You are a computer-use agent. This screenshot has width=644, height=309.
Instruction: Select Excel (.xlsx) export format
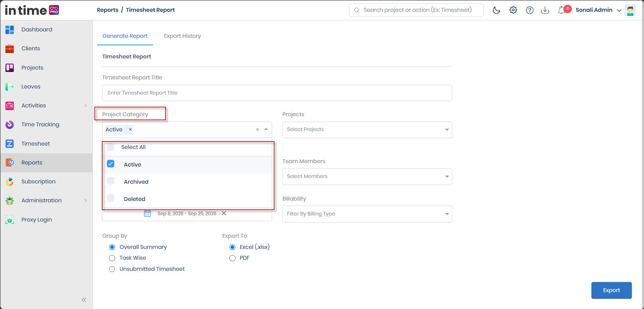232,247
